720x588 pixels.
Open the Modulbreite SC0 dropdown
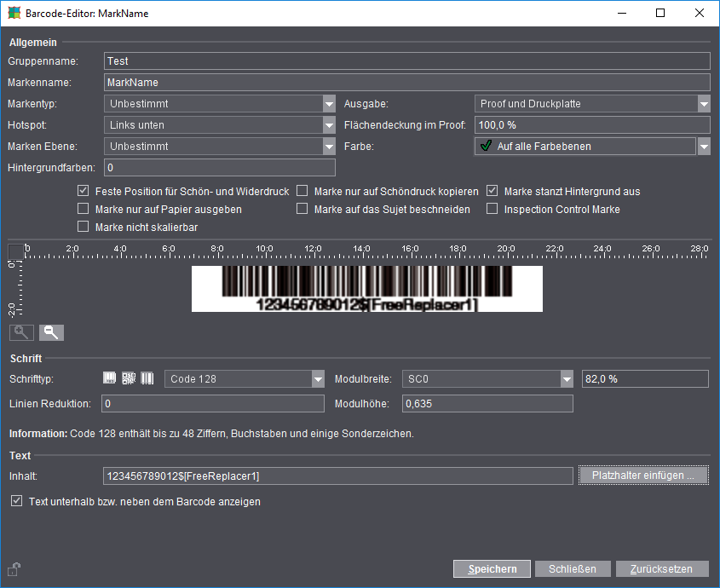[567, 378]
